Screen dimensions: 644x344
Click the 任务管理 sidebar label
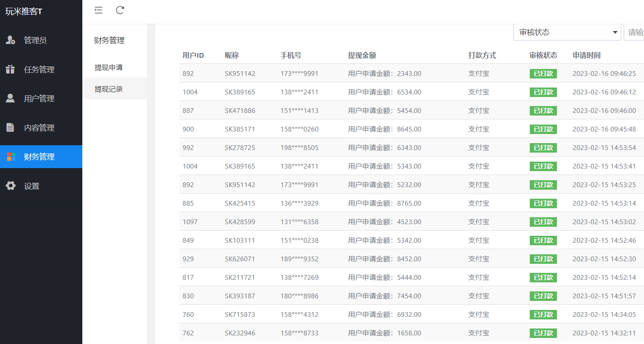point(39,69)
